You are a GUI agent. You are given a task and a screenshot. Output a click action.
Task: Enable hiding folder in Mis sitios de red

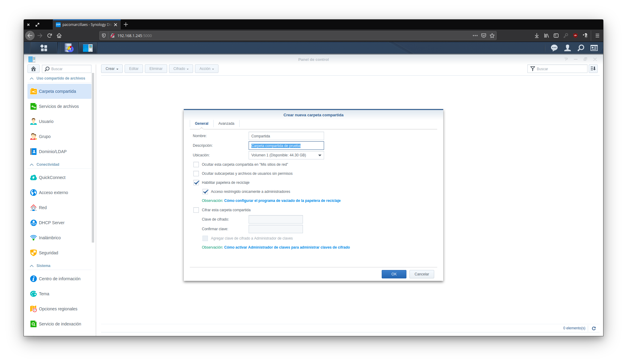tap(196, 165)
